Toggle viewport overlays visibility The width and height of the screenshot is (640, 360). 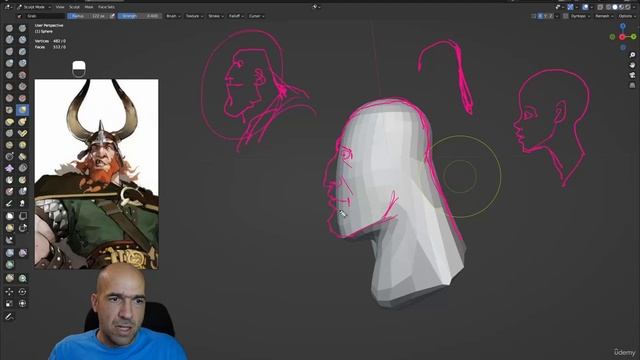click(x=585, y=7)
